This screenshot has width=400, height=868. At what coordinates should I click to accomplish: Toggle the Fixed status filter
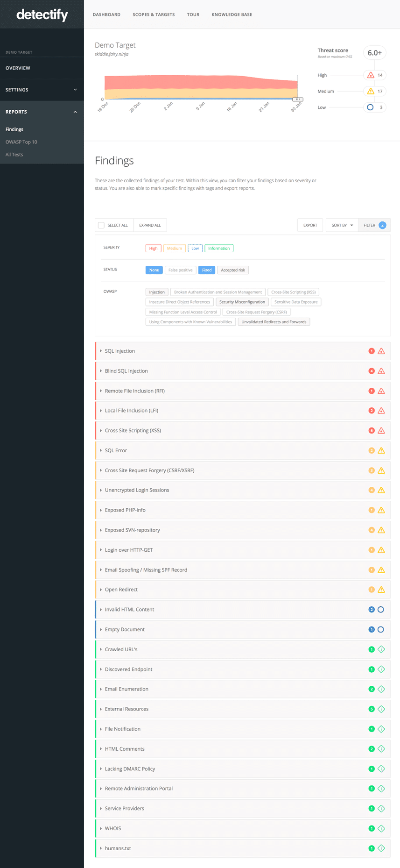(207, 270)
